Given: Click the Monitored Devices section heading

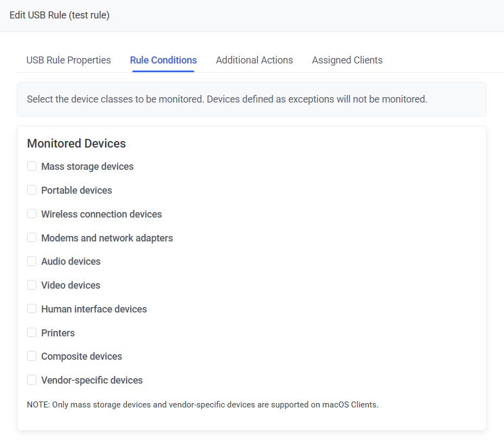Looking at the screenshot, I should pyautogui.click(x=76, y=144).
